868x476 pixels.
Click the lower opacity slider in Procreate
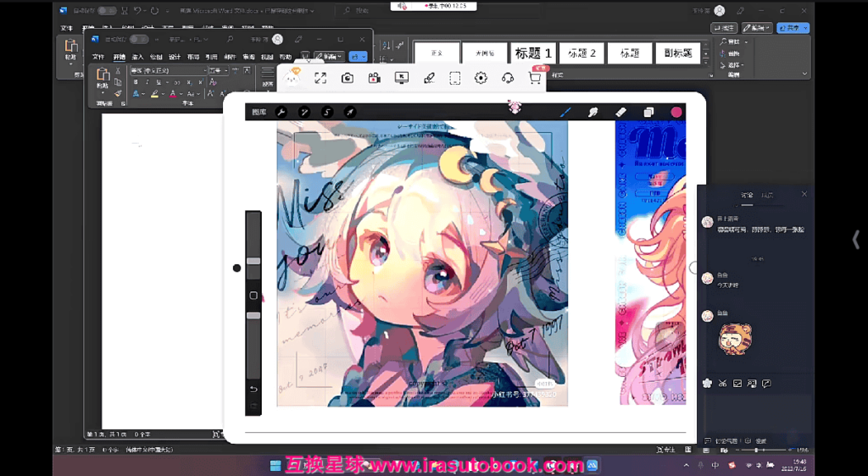[253, 316]
